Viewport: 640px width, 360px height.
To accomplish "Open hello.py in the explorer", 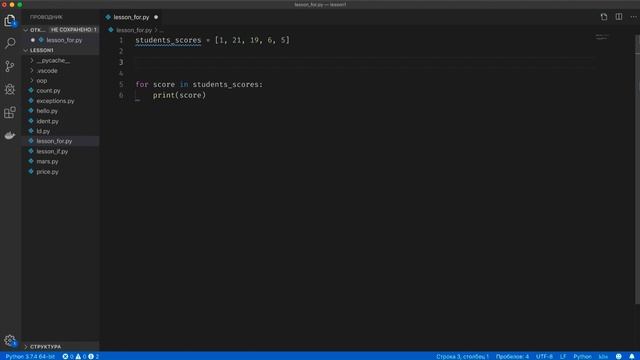I will coord(47,111).
